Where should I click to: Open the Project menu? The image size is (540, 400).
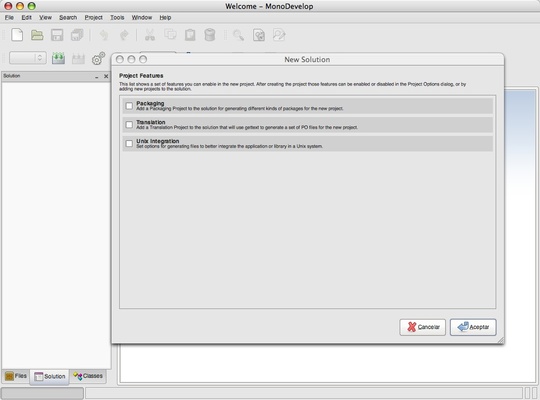coord(94,18)
